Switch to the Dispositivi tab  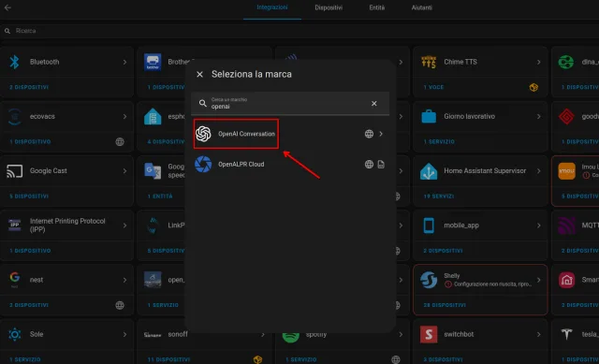[x=329, y=7]
